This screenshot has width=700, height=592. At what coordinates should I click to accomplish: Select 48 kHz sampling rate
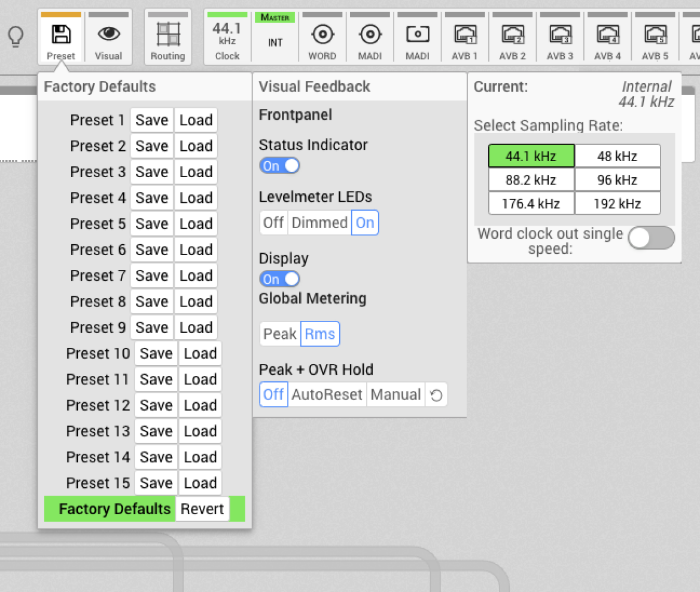617,156
